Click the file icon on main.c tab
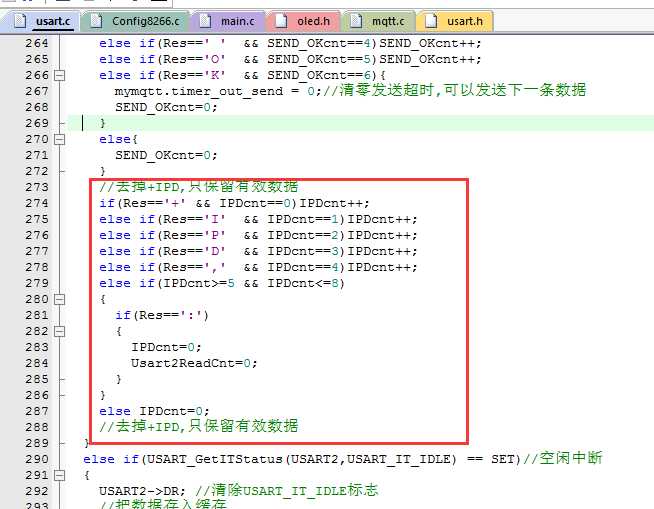Screen dimensions: 654x509 pos(205,21)
